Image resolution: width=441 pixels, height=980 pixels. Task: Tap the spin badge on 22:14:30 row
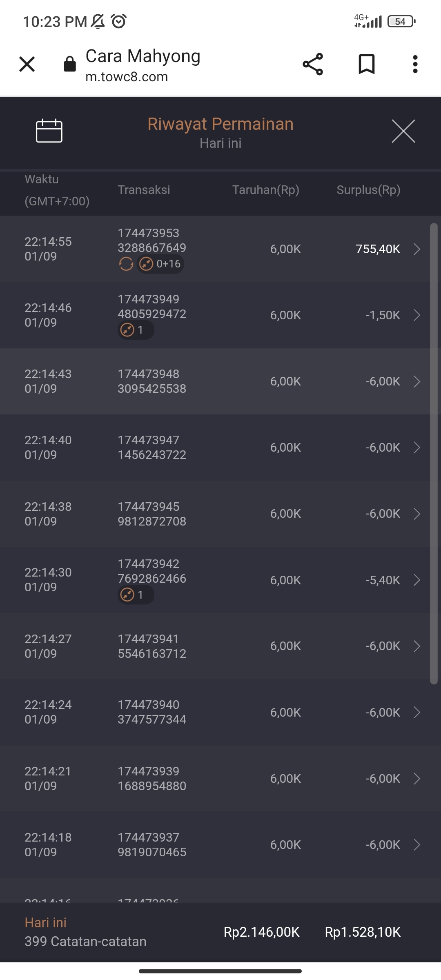pyautogui.click(x=136, y=595)
